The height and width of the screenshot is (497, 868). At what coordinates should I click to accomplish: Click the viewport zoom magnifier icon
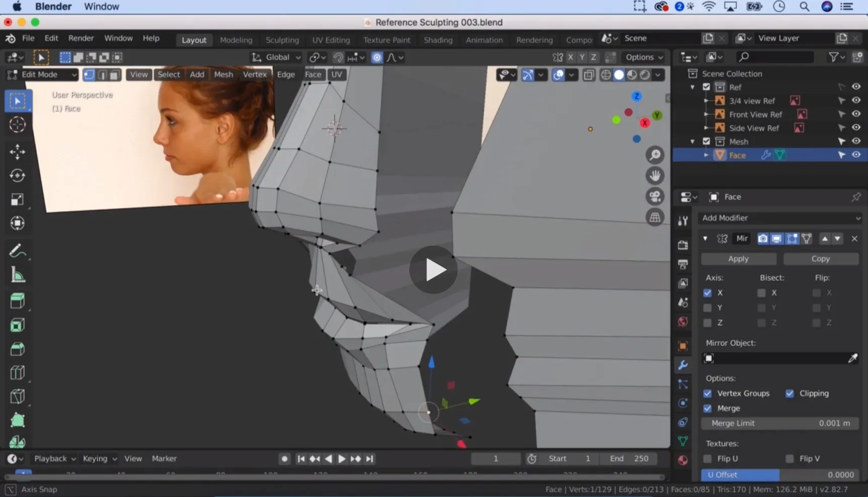point(655,155)
